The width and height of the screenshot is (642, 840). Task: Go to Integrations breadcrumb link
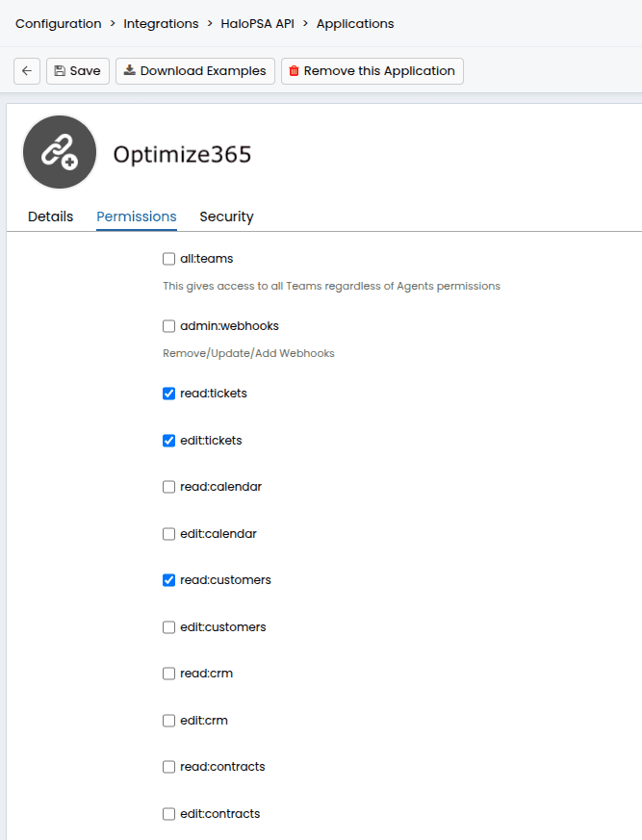[161, 23]
